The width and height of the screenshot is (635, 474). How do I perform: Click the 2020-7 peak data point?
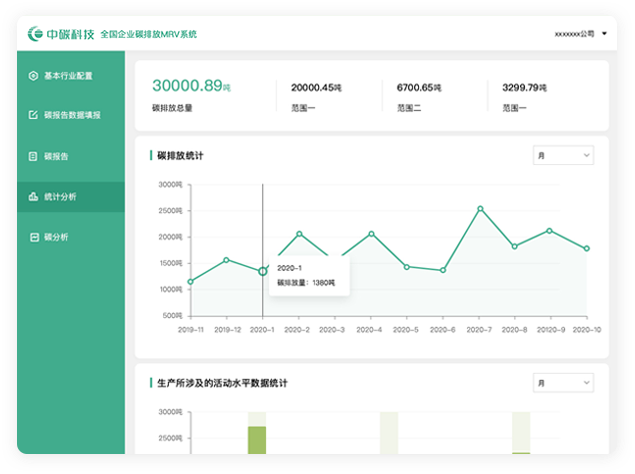click(x=480, y=209)
